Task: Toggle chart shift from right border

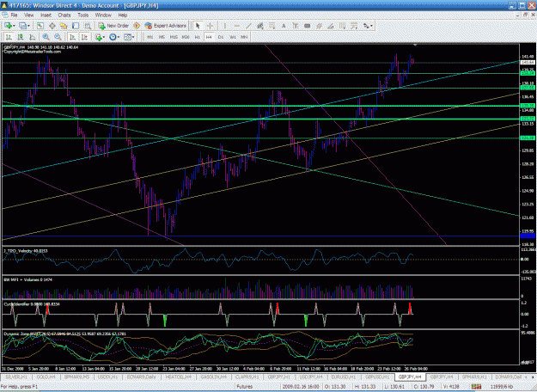Action: point(84,37)
